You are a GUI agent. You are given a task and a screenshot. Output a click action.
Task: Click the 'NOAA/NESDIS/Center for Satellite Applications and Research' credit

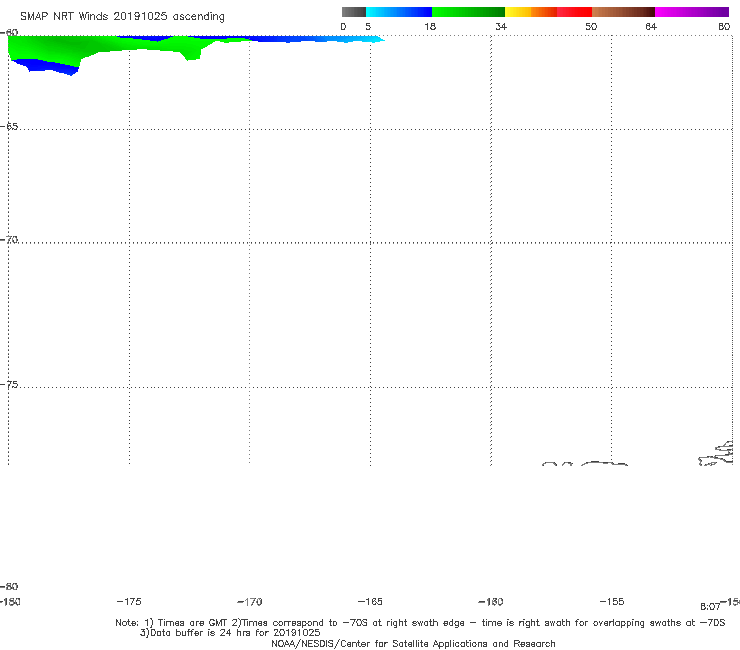coord(413,643)
